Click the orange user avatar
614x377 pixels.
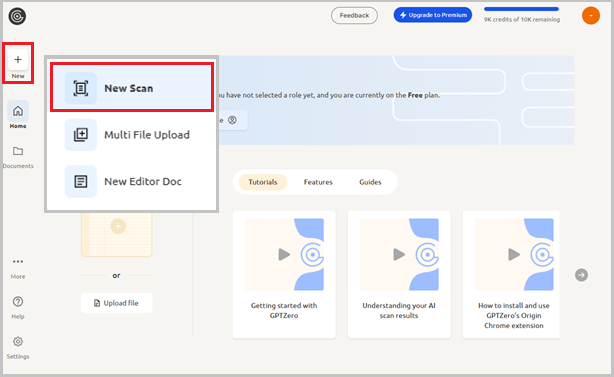coord(591,16)
